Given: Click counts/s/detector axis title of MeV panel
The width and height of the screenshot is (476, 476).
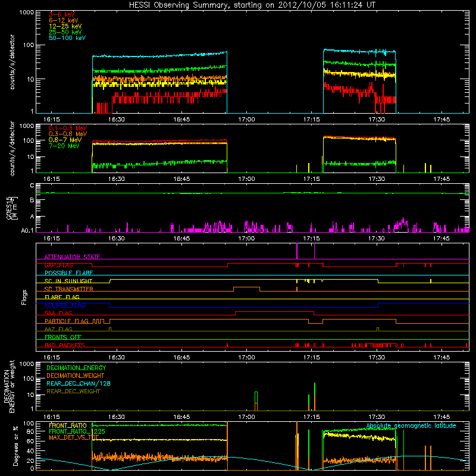Looking at the screenshot, I should 12,148.
